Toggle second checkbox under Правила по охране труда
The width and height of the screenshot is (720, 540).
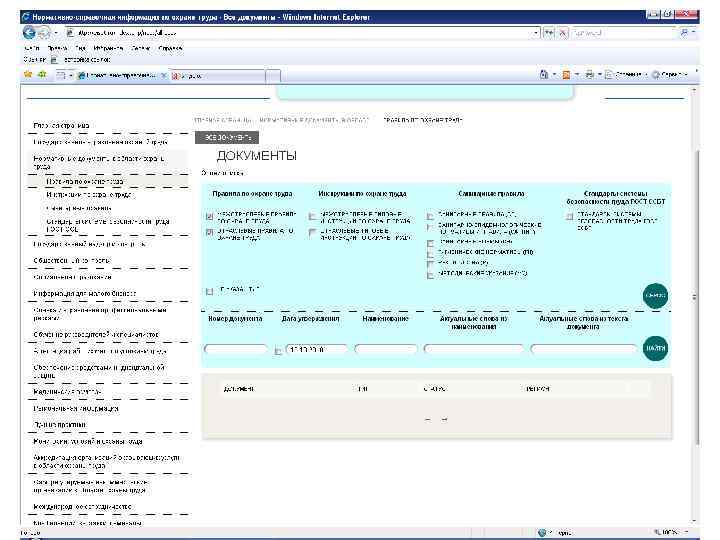click(209, 232)
